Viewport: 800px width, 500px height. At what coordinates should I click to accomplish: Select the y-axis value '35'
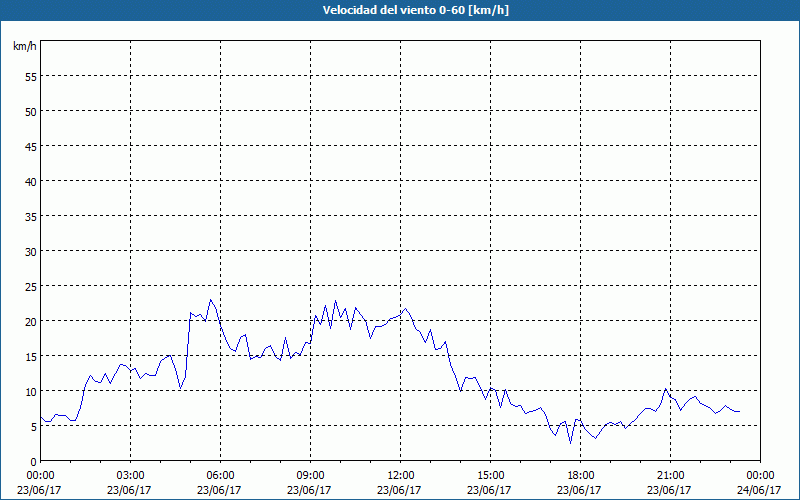point(31,218)
